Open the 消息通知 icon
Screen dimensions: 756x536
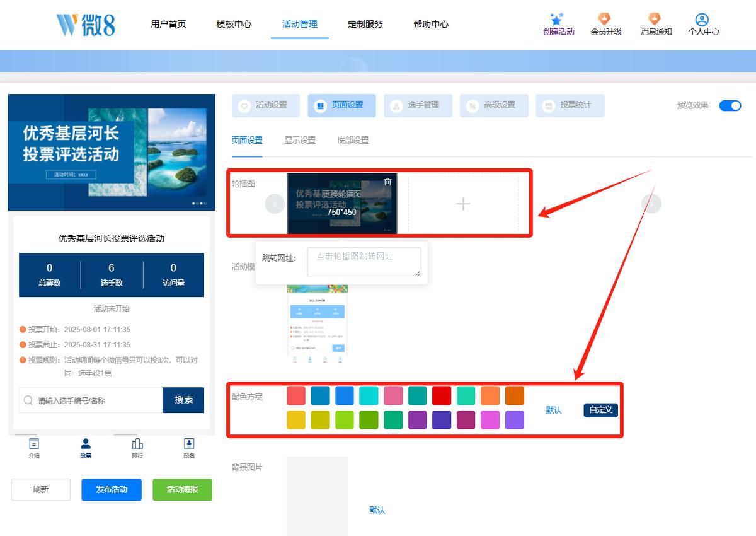(x=655, y=19)
